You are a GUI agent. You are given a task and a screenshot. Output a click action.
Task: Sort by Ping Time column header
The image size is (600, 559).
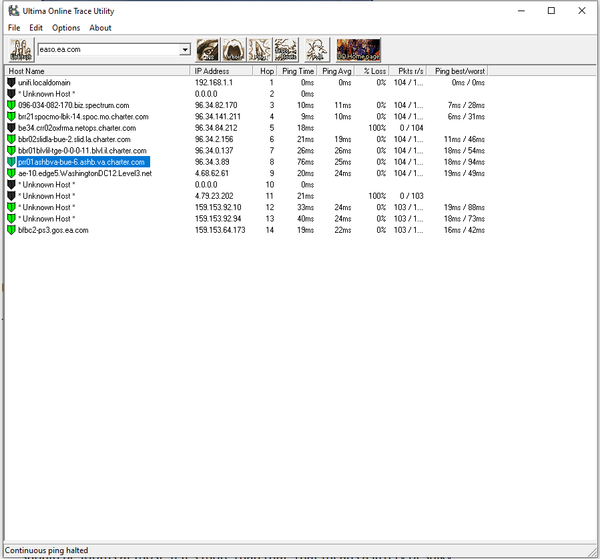pos(297,71)
